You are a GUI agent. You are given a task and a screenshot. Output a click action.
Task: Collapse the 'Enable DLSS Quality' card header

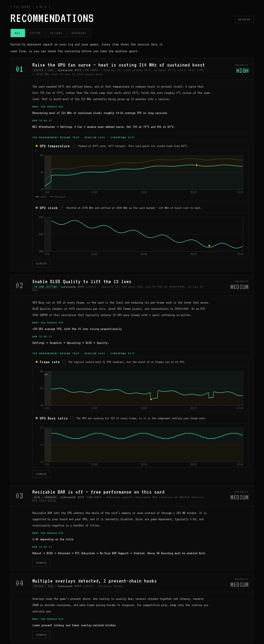(132, 285)
